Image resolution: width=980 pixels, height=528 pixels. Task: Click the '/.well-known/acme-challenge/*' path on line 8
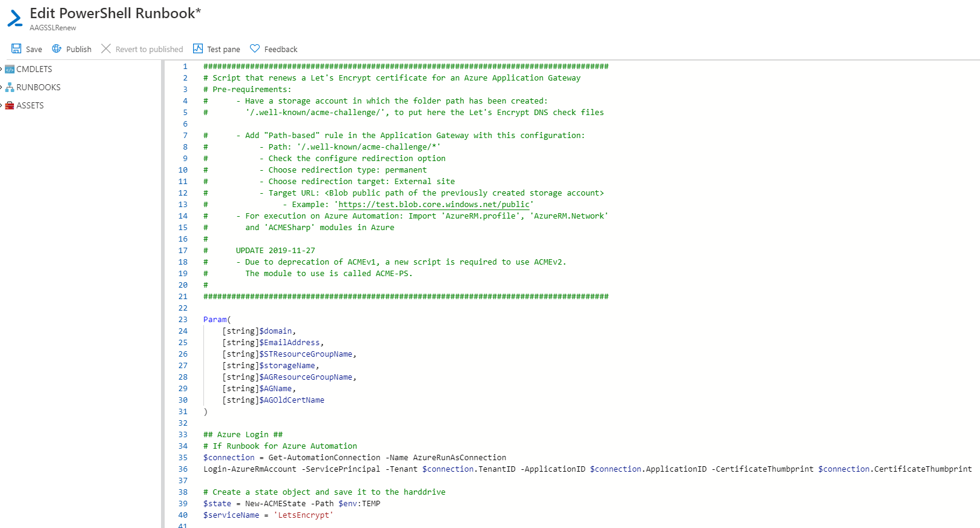(x=369, y=147)
